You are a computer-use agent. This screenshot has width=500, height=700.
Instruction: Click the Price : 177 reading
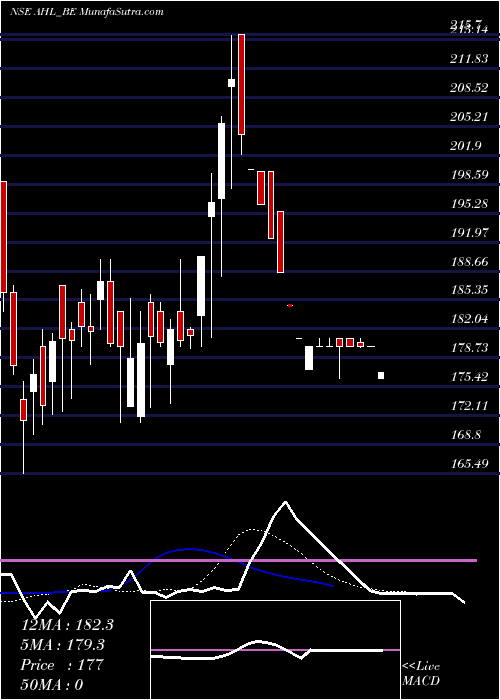click(x=62, y=665)
